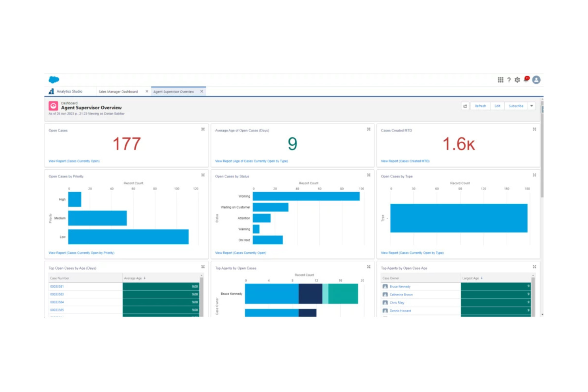The height and width of the screenshot is (392, 588).
Task: Click Bruce Kennedy's avatar in Top Agents list
Action: coord(385,286)
